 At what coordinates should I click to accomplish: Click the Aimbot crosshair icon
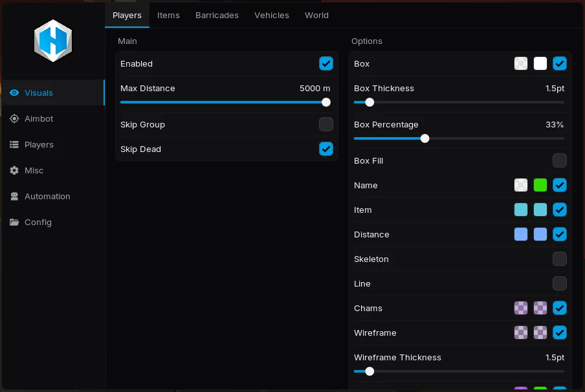pyautogui.click(x=14, y=118)
